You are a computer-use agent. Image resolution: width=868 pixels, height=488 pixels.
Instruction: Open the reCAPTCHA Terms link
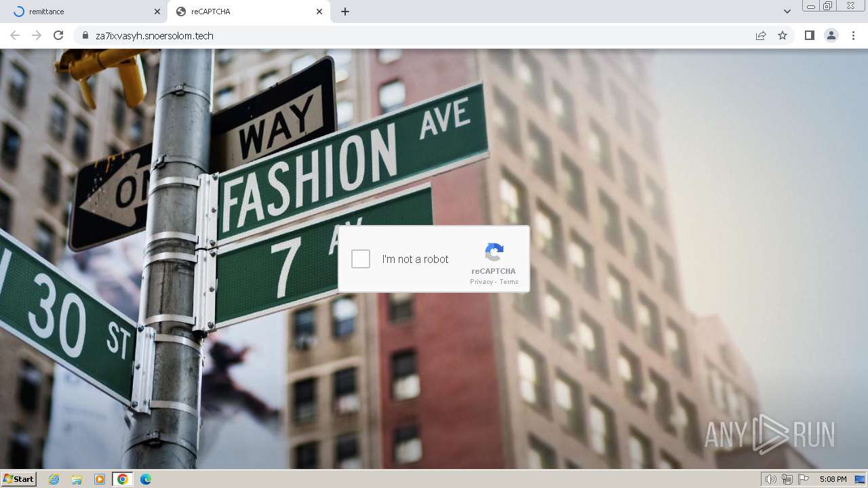pyautogui.click(x=509, y=282)
